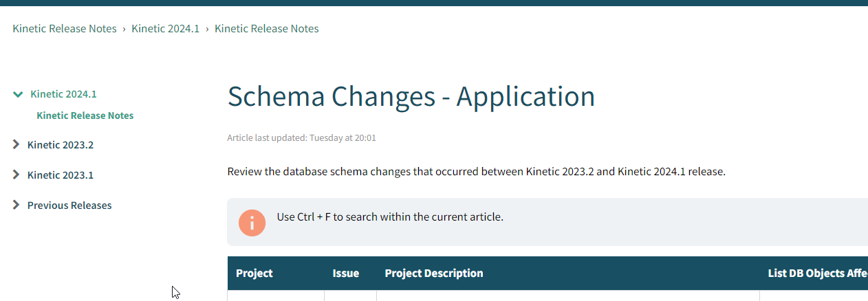Open Kinetic Release Notes sidebar sub-item
The height and width of the screenshot is (301, 868).
pyautogui.click(x=85, y=115)
